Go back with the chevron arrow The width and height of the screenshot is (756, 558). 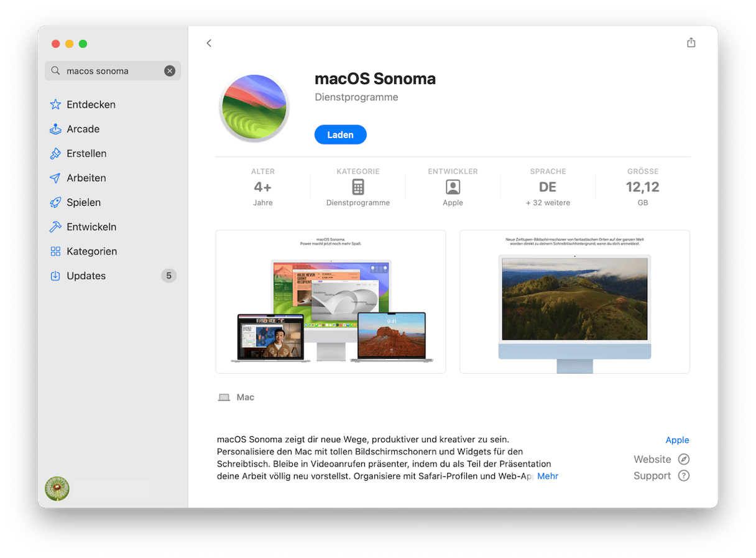pos(209,43)
